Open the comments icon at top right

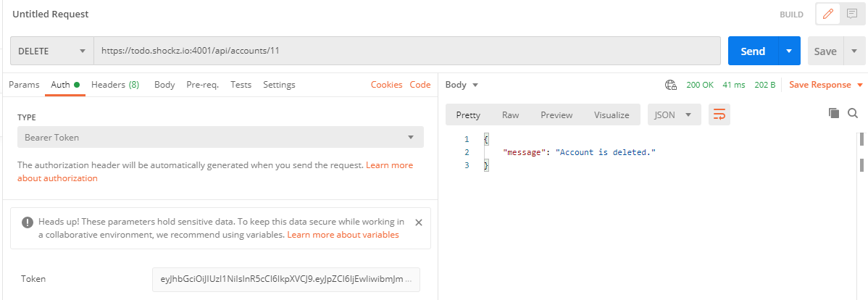click(851, 14)
